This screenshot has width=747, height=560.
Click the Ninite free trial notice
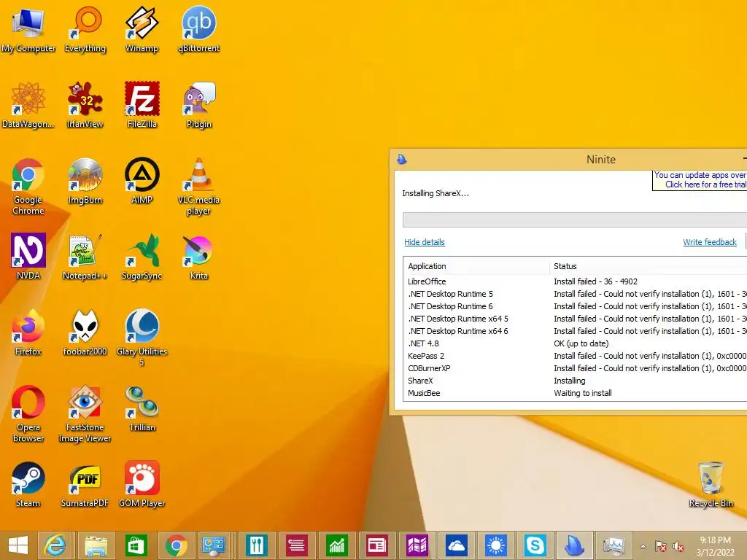point(700,180)
